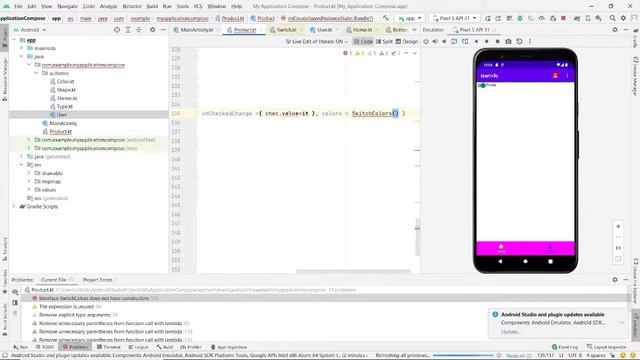640x360 pixels.
Task: Open emulator panel settings gear
Action: 615,30
